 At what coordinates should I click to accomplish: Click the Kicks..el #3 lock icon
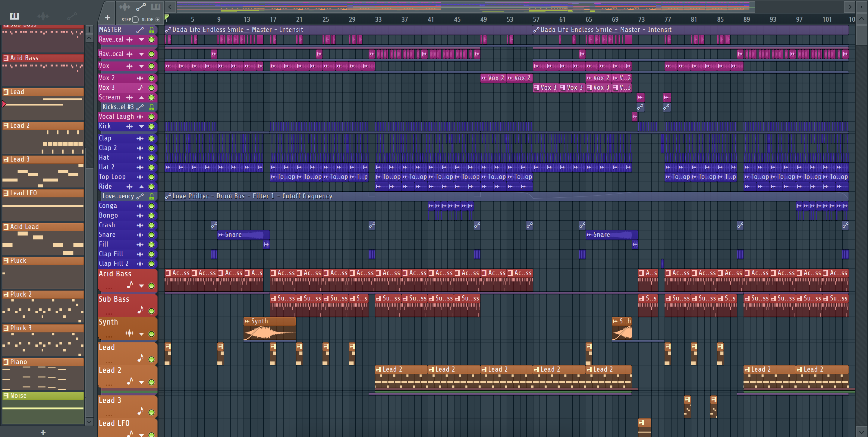152,107
